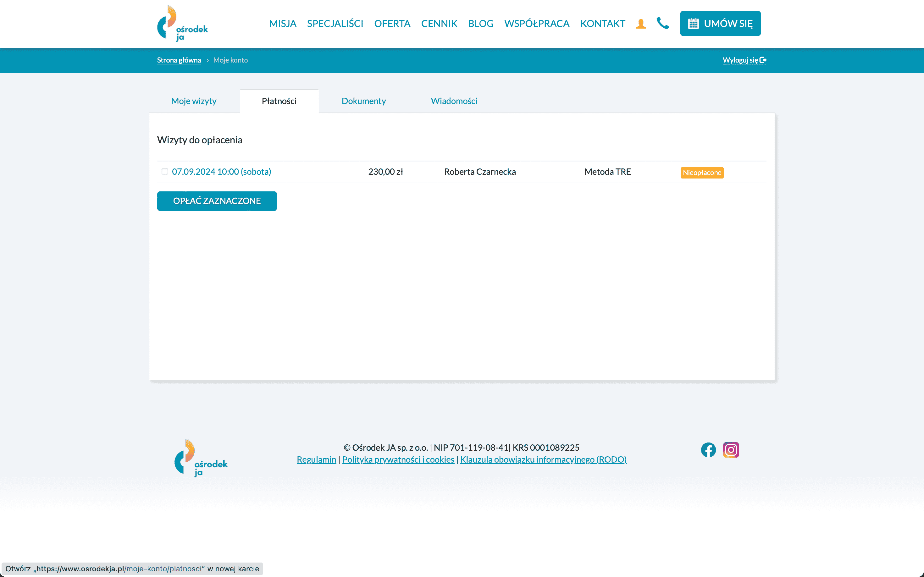Image resolution: width=924 pixels, height=577 pixels.
Task: Click the phone icon in header
Action: [x=662, y=23]
